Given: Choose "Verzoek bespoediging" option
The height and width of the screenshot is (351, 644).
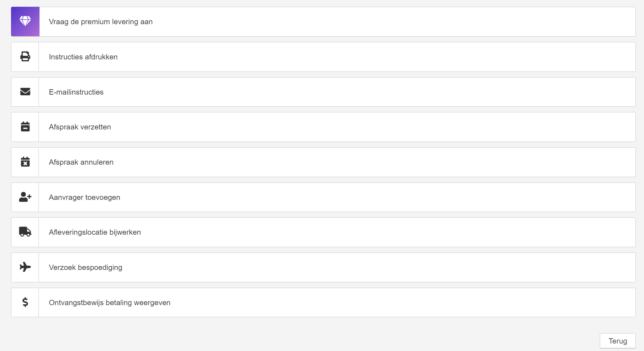Looking at the screenshot, I should 85,267.
